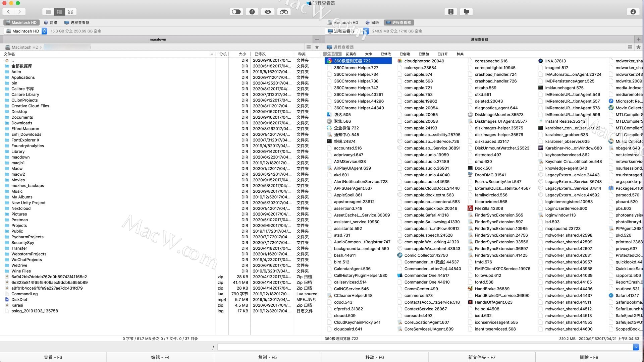Click 移动 - F6 button

pyautogui.click(x=375, y=357)
